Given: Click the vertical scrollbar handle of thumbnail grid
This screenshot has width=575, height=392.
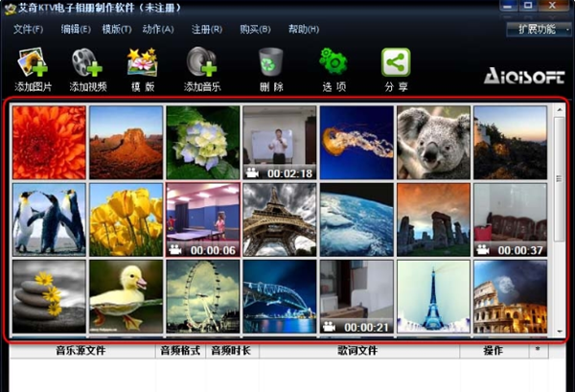Looking at the screenshot, I should click(560, 179).
